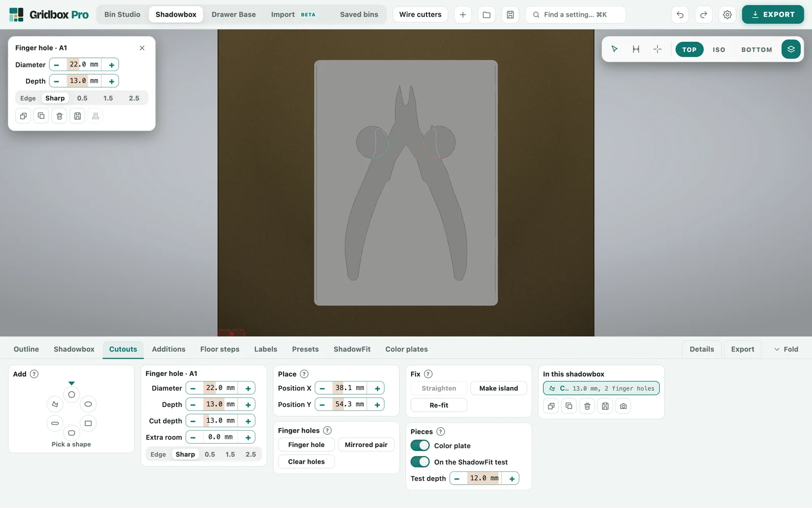The height and width of the screenshot is (508, 812).
Task: Increase Test depth value
Action: (512, 479)
